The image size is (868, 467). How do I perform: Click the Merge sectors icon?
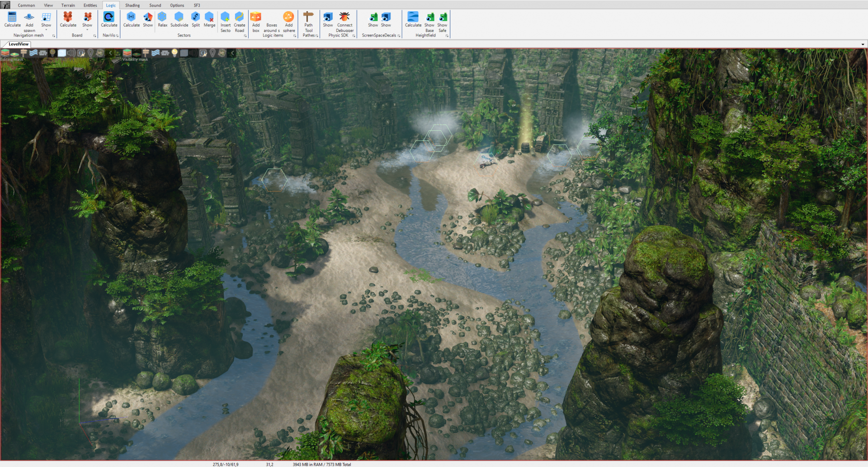click(x=209, y=20)
